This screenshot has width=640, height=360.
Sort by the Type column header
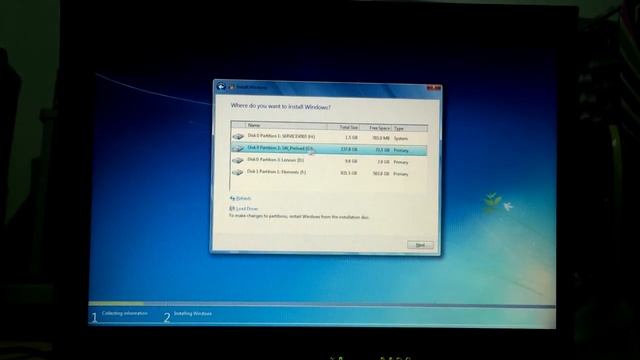(x=409, y=129)
